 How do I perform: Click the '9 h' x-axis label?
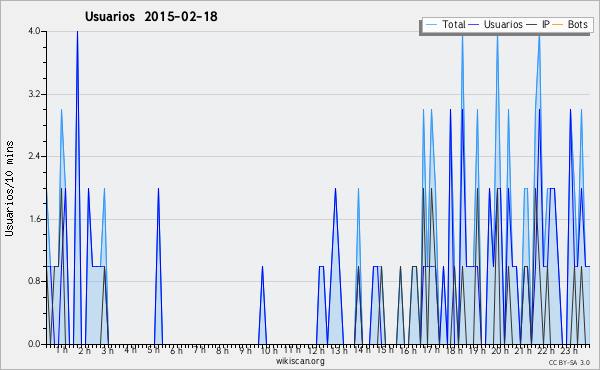click(x=245, y=350)
